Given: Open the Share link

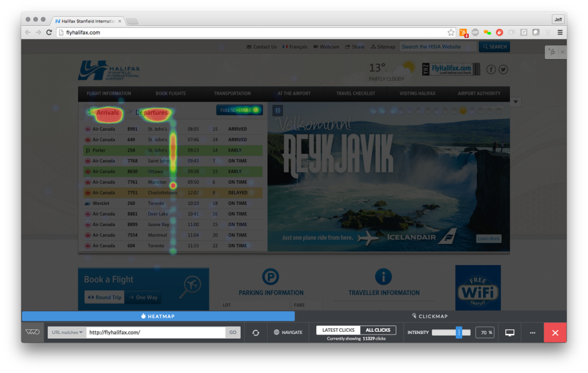Looking at the screenshot, I should pos(355,47).
